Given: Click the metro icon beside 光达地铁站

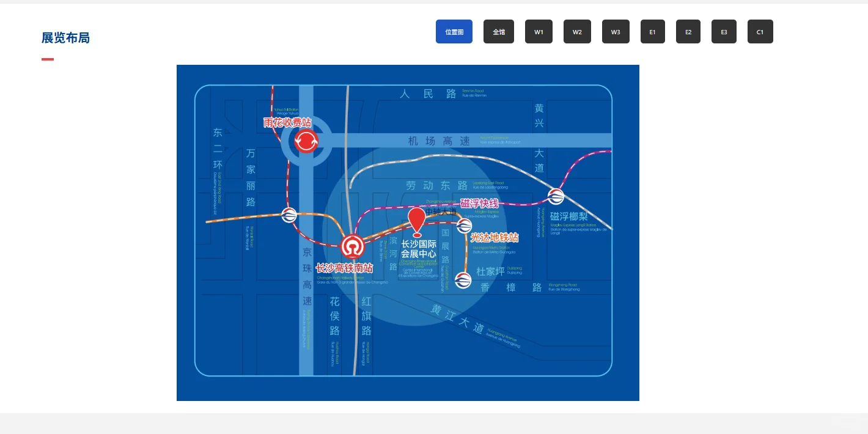Looking at the screenshot, I should (464, 226).
